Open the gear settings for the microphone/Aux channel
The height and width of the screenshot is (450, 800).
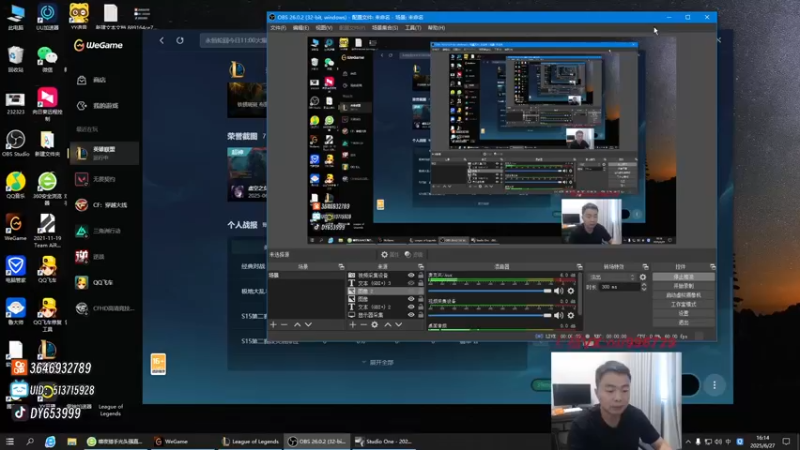[x=571, y=291]
